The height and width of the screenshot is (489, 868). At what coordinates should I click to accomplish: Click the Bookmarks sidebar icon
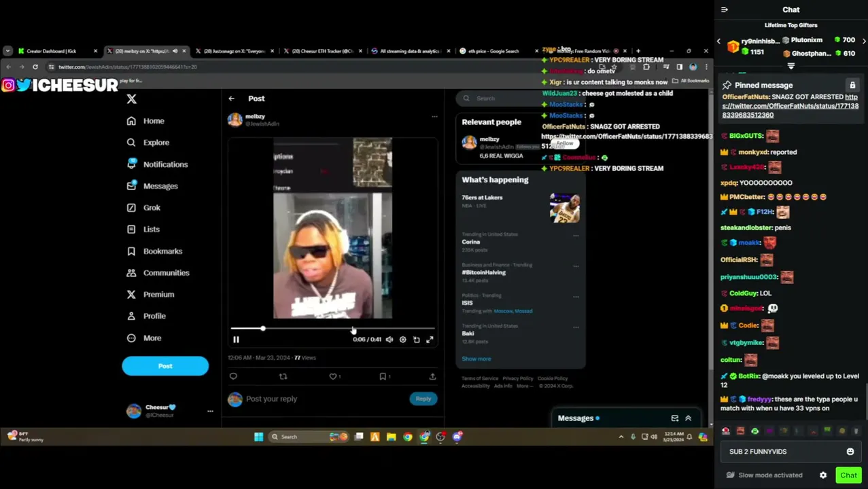point(131,251)
